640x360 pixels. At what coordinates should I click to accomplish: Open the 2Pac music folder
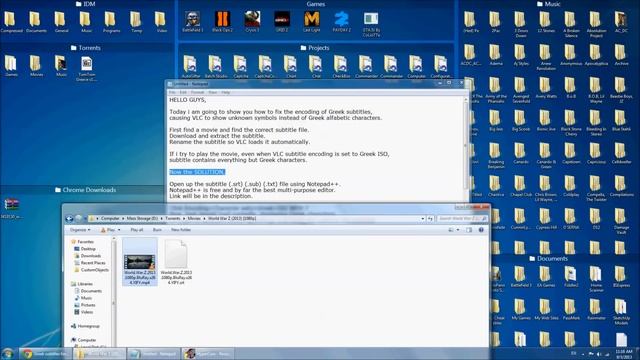coord(496,22)
